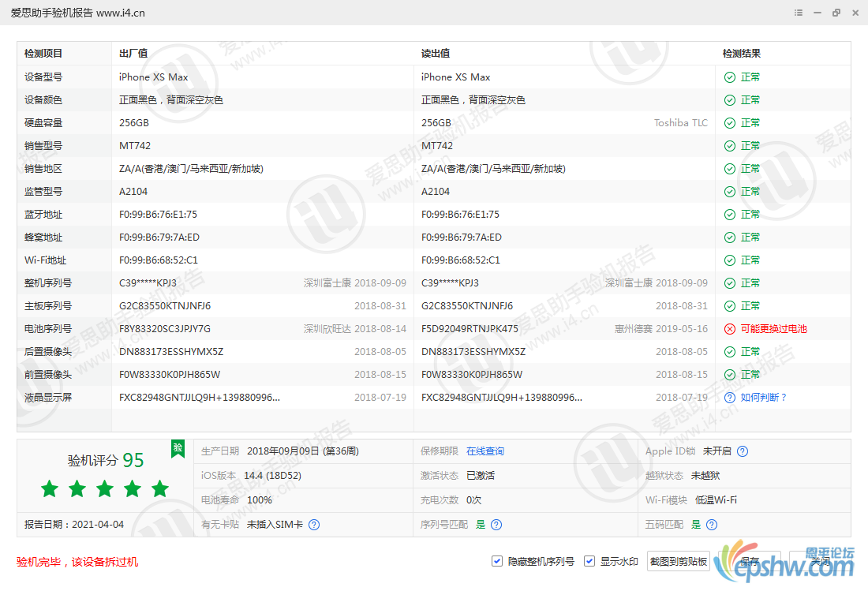868x591 pixels.
Task: Minimize the report window
Action: (x=817, y=13)
